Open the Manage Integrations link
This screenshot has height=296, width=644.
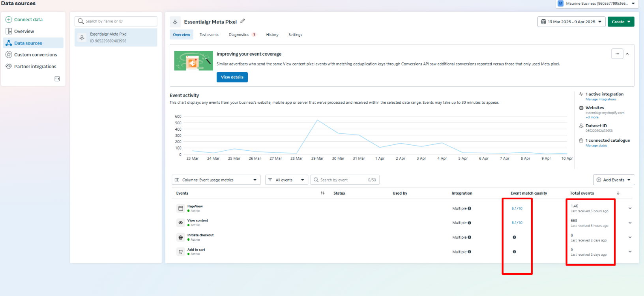(601, 99)
